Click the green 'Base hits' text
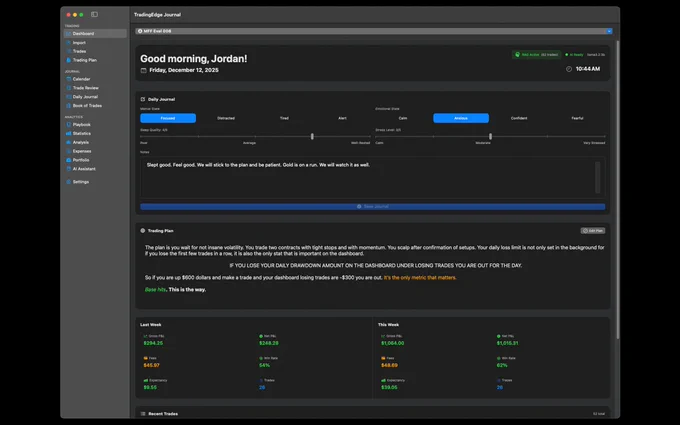Viewport: 680px width, 425px height. point(155,290)
